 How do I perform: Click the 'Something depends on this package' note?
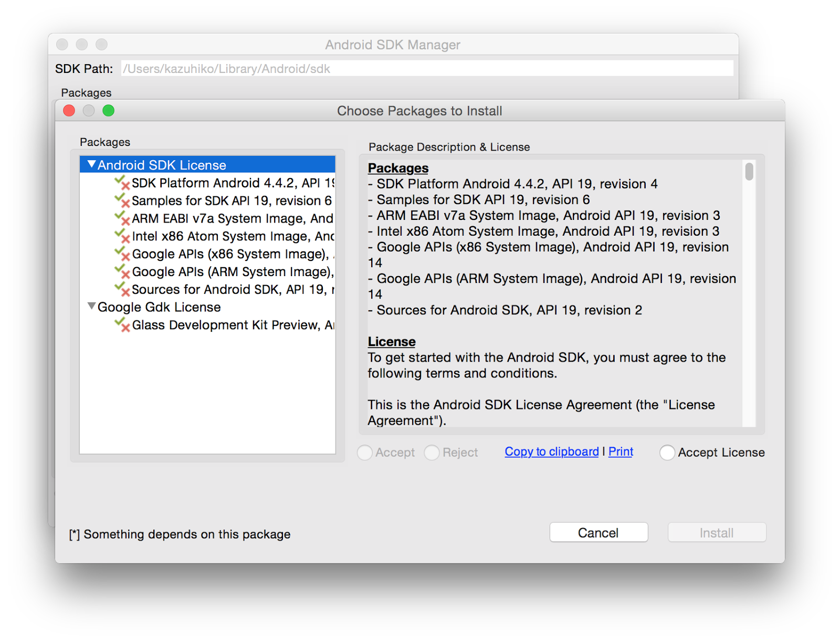[x=180, y=534]
